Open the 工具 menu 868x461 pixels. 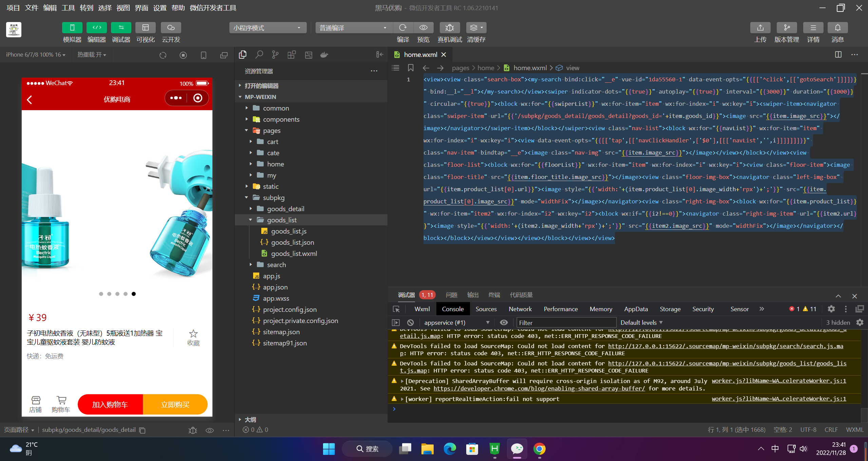pyautogui.click(x=68, y=7)
